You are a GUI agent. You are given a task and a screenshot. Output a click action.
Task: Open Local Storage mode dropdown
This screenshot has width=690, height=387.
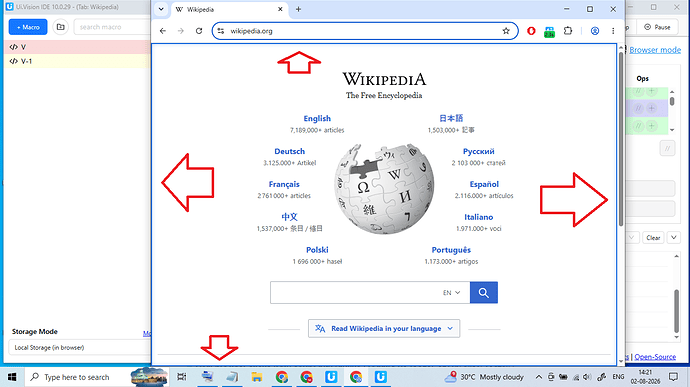pyautogui.click(x=79, y=347)
